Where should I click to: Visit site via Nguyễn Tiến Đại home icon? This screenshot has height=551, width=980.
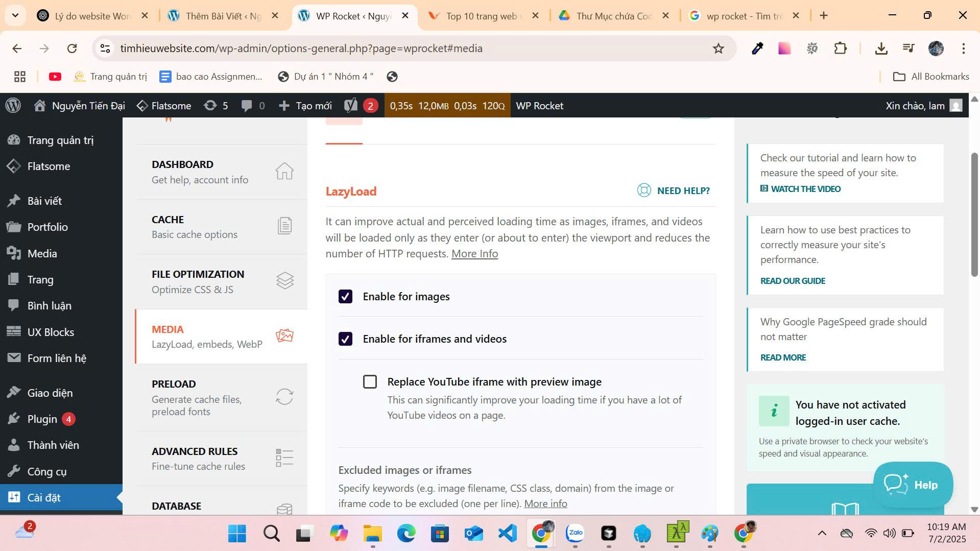point(80,106)
